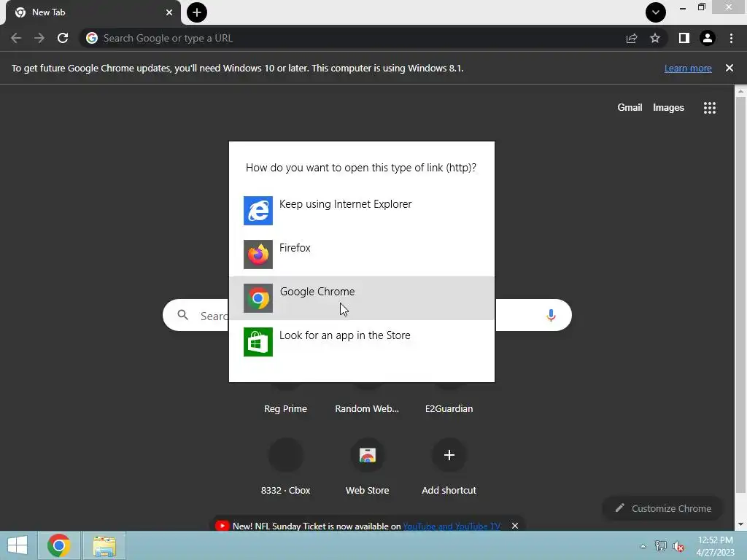
Task: Click the Customize Chrome button
Action: pos(662,508)
